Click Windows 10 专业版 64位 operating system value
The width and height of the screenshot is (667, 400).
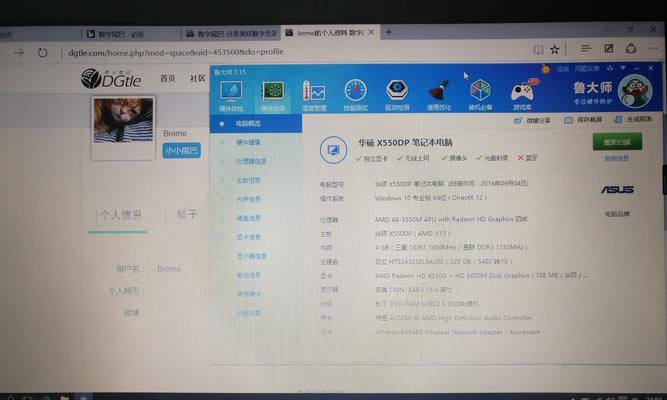coord(430,198)
